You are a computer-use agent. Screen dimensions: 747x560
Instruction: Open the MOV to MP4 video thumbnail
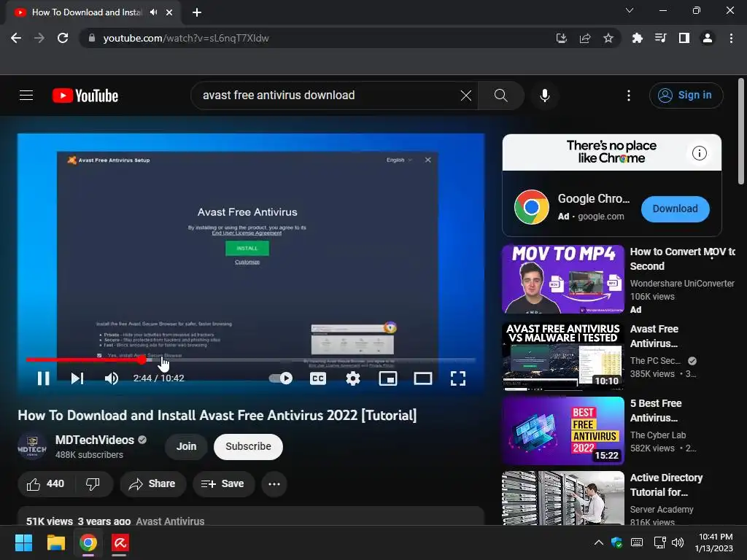tap(563, 279)
